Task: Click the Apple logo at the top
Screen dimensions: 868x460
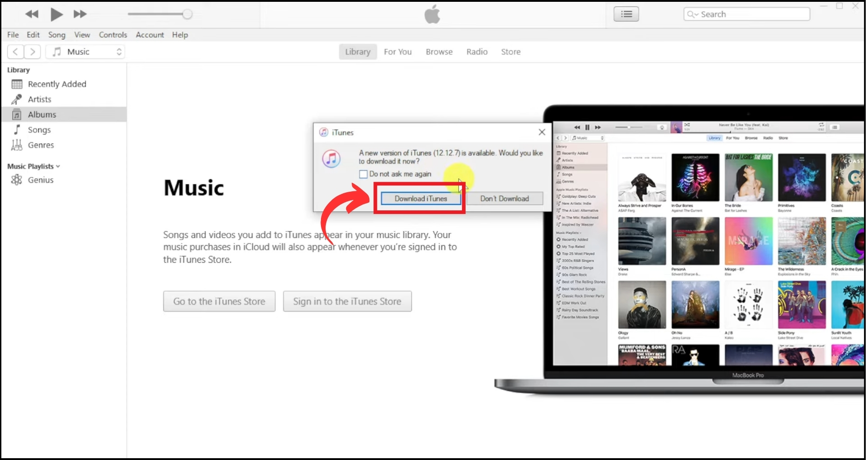Action: click(432, 14)
